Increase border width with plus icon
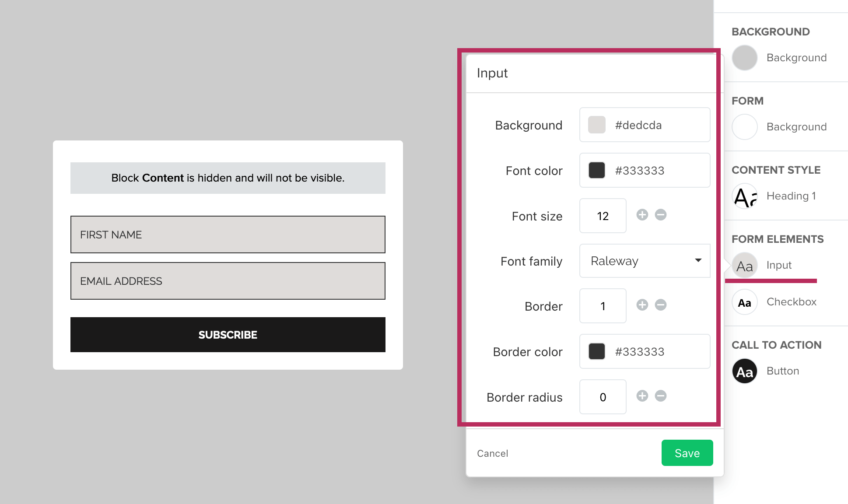Screen dimensions: 848x504 642,305
